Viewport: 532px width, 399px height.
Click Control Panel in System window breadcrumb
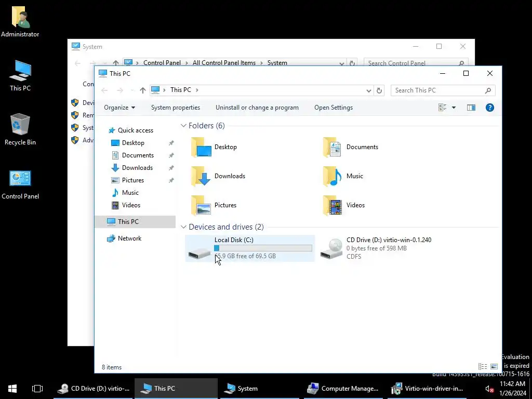pyautogui.click(x=162, y=63)
